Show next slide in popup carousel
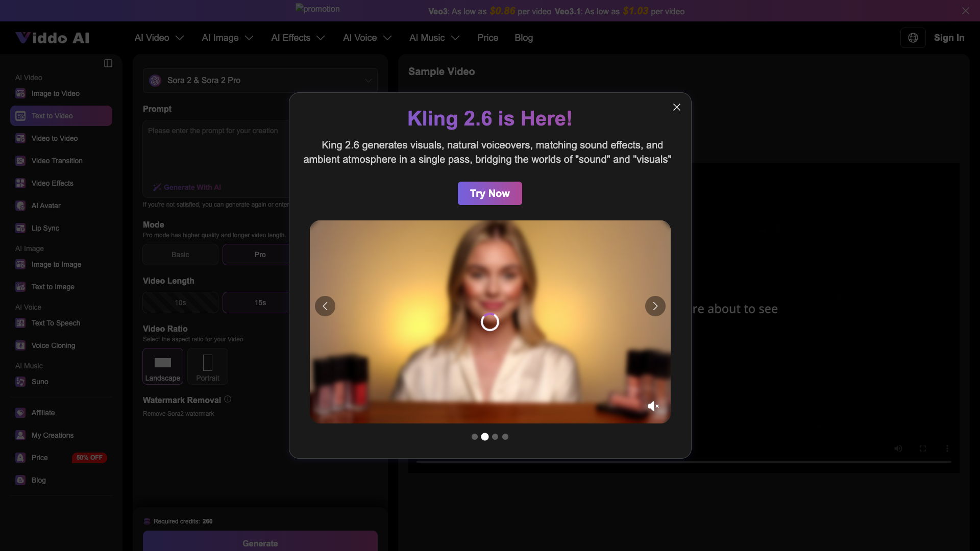 (x=655, y=306)
